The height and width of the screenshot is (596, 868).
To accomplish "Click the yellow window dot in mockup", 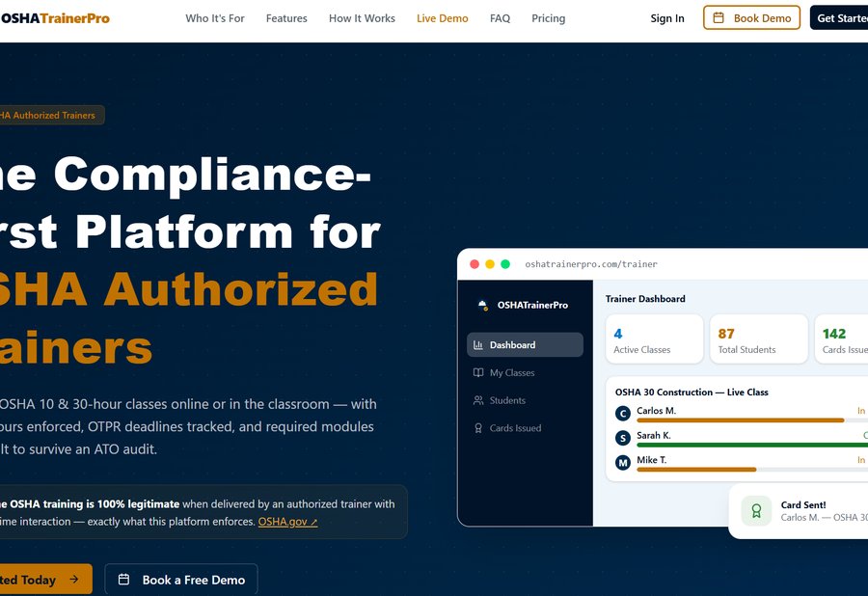I will click(x=490, y=264).
